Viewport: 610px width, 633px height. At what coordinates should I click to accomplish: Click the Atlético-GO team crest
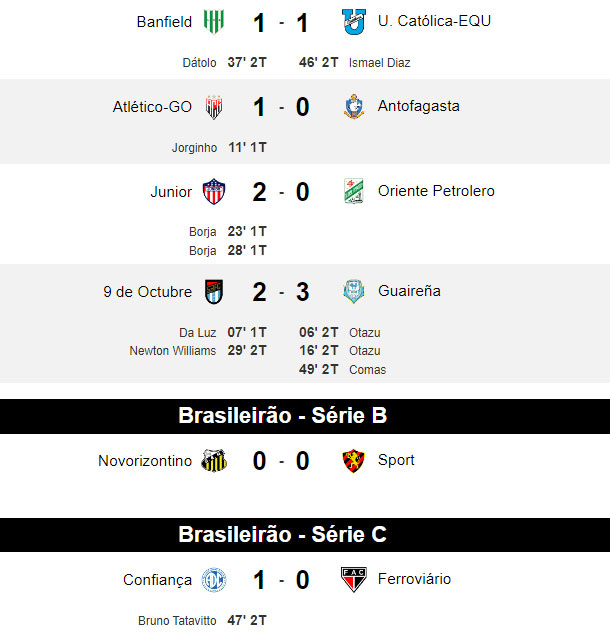(x=214, y=107)
